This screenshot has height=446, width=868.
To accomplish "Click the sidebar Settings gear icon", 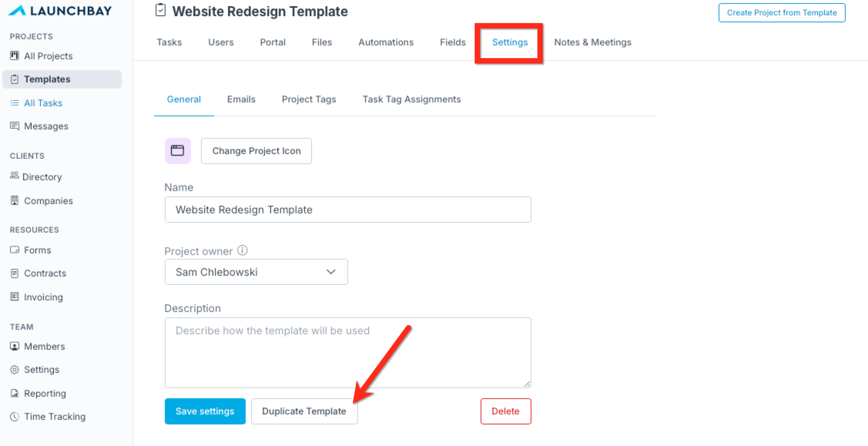I will [x=15, y=369].
